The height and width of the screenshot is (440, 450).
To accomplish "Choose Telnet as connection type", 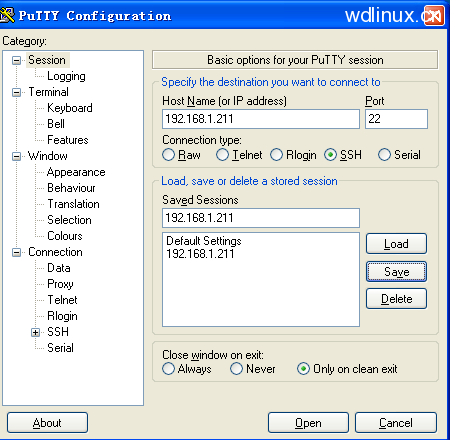I will 222,155.
